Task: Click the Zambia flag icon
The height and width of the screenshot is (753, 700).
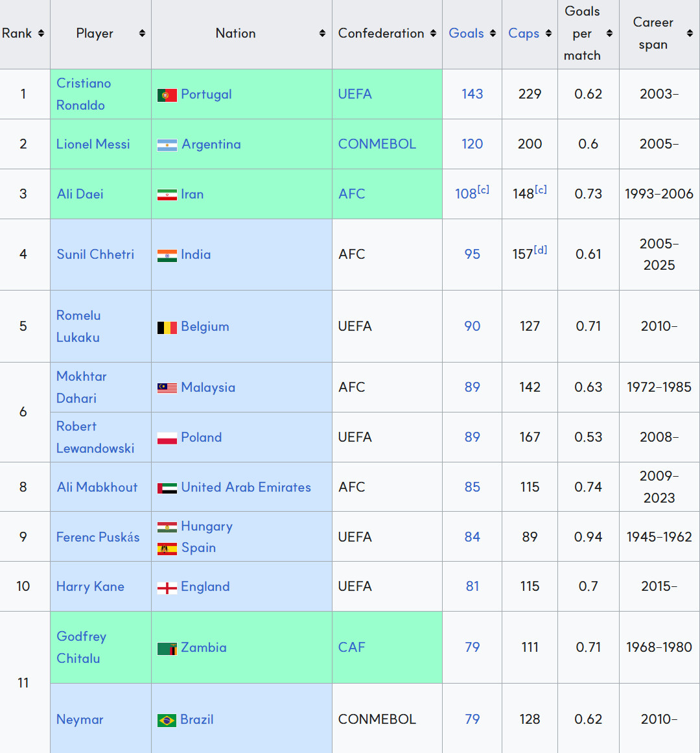Action: 167,649
